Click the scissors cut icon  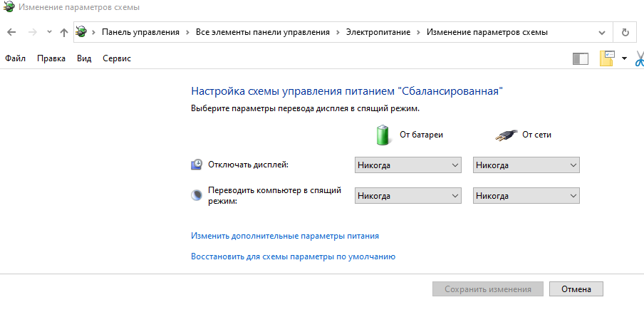click(x=639, y=58)
